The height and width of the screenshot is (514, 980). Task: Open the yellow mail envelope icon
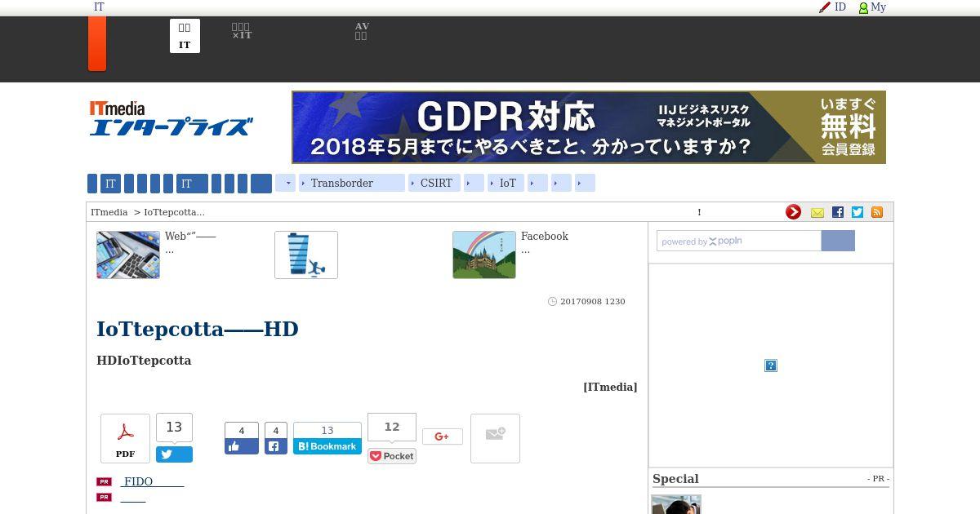point(817,212)
